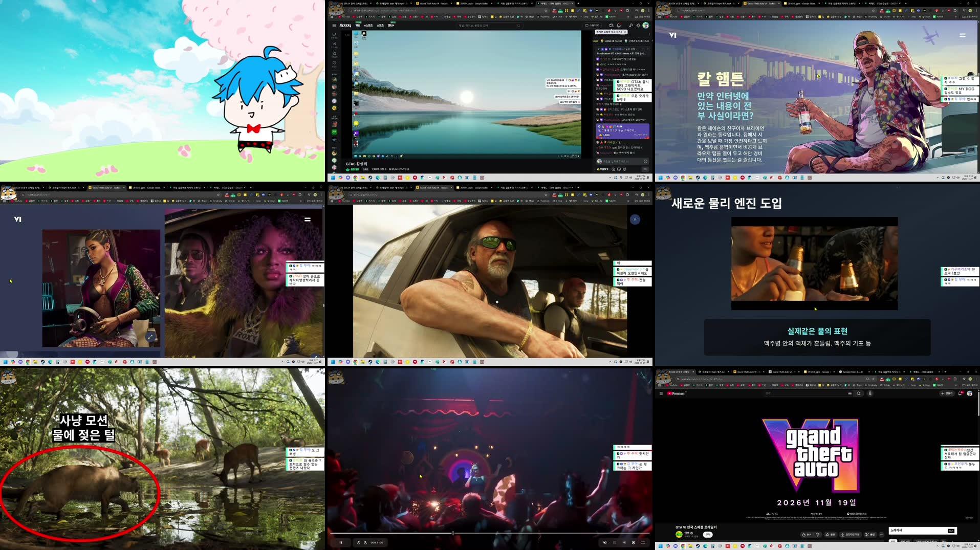Open the more options menu under the YouTube video

882,535
